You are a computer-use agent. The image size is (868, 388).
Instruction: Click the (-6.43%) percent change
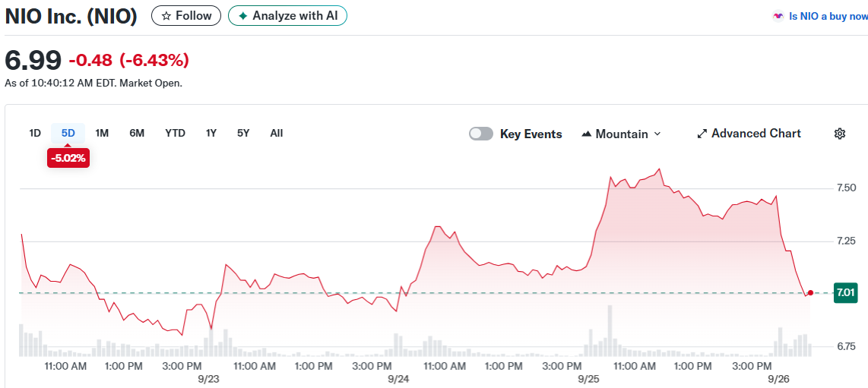(x=154, y=60)
